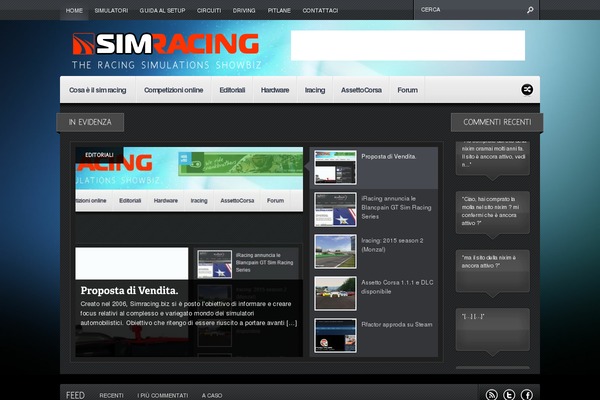The height and width of the screenshot is (400, 600).
Task: Open the CIRCUITI top menu item
Action: [x=209, y=10]
